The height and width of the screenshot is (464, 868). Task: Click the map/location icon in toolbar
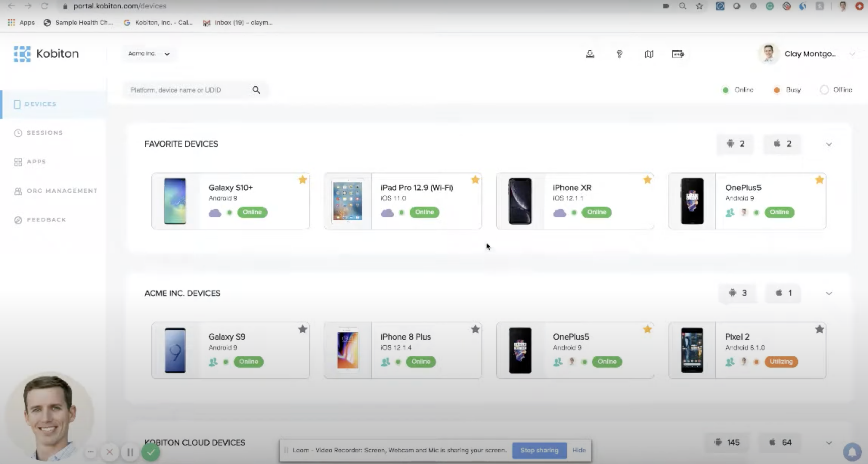(649, 53)
